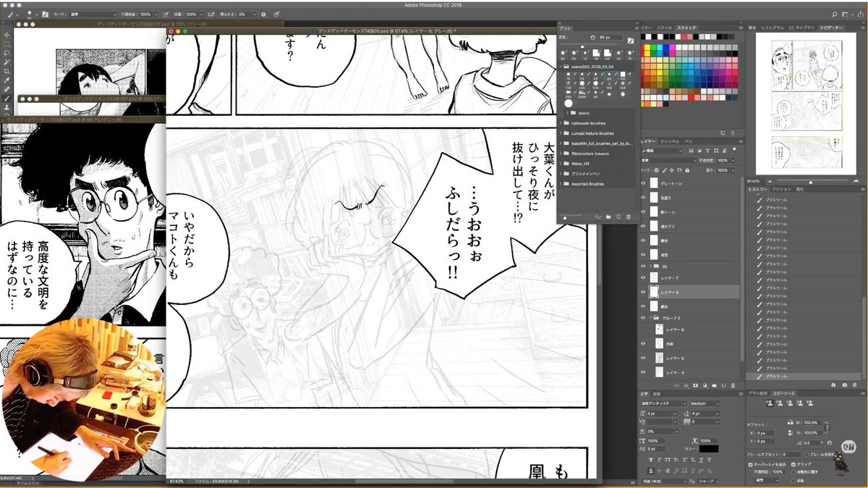Reset transform icon in Clone Source panel
Screen dimensions: 868x488
coord(829,443)
